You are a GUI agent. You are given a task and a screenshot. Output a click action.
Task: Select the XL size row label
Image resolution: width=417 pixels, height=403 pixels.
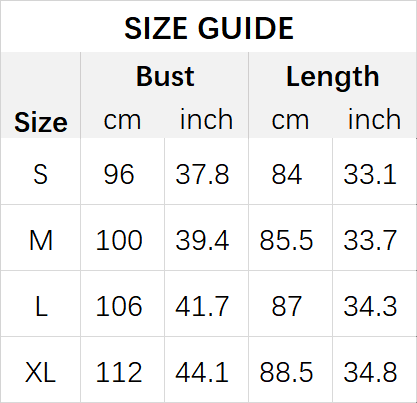(x=40, y=372)
